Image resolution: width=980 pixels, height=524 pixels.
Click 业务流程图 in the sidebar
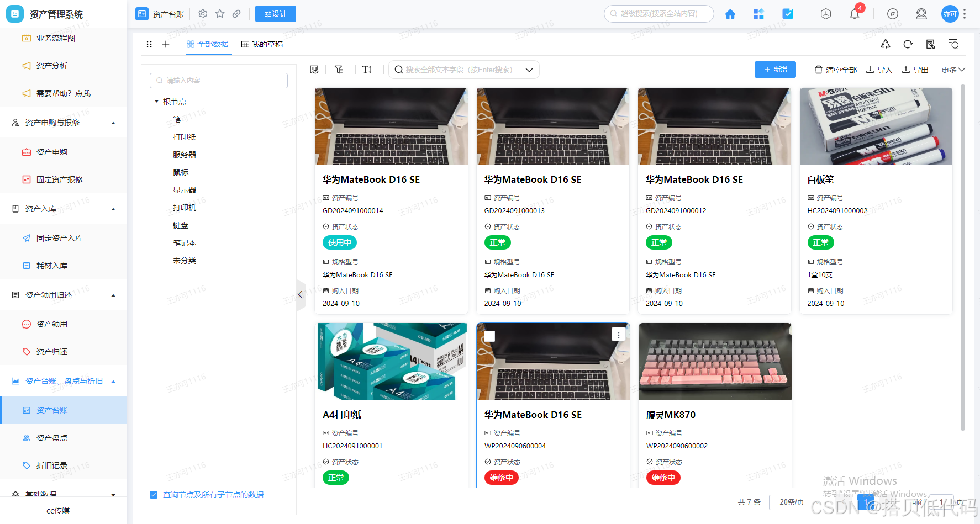(x=56, y=38)
